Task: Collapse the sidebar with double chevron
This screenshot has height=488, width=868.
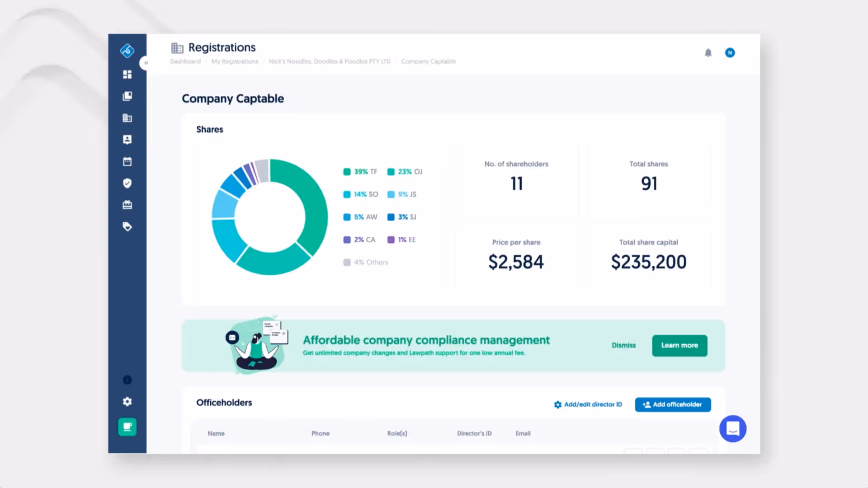Action: click(146, 63)
